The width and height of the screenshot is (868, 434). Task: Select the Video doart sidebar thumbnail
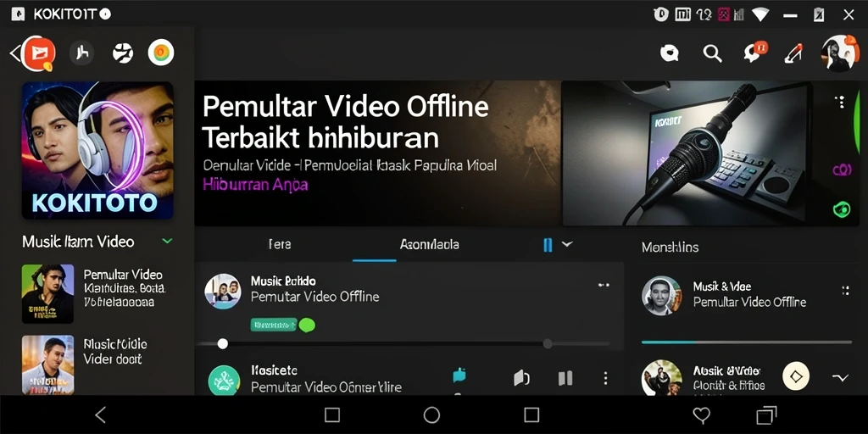(47, 364)
